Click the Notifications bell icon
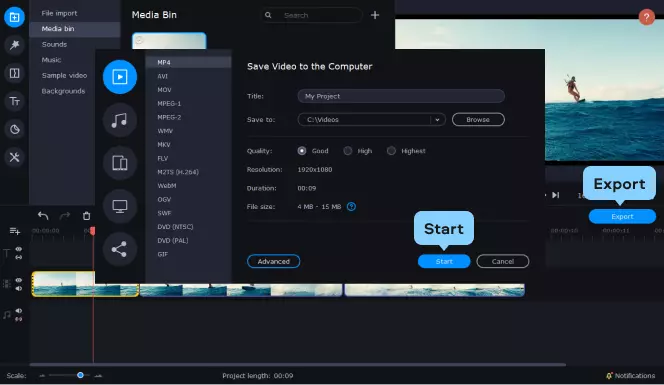This screenshot has width=664, height=385. (x=609, y=376)
